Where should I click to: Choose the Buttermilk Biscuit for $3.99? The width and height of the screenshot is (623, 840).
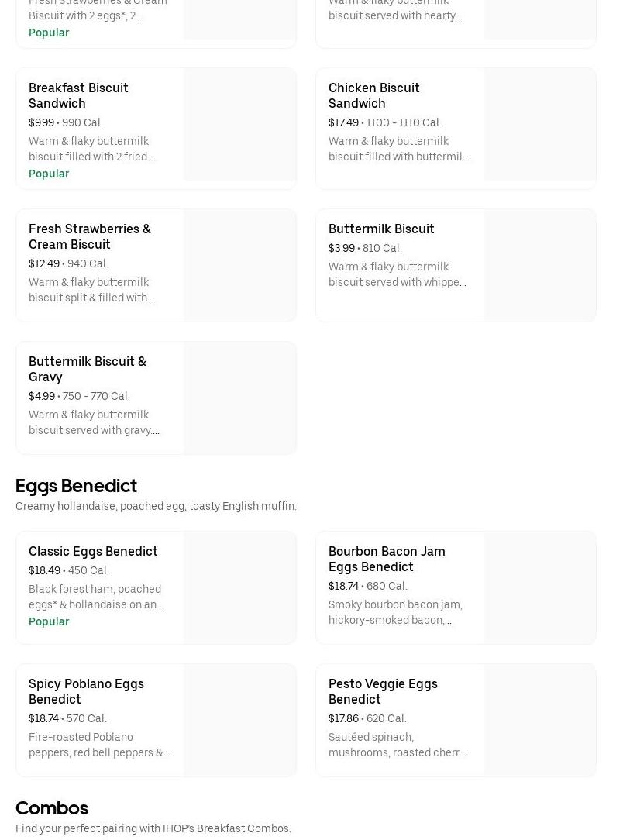point(381,229)
